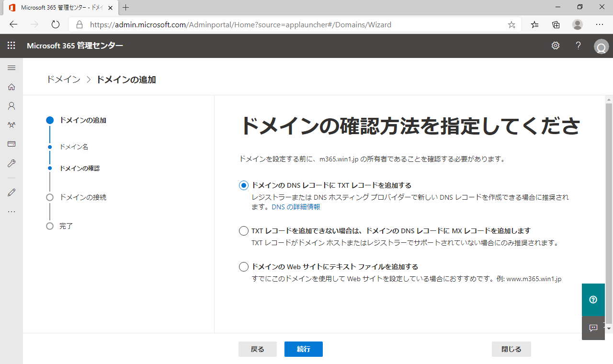
Task: Open Groups icon in sidebar
Action: click(x=11, y=125)
